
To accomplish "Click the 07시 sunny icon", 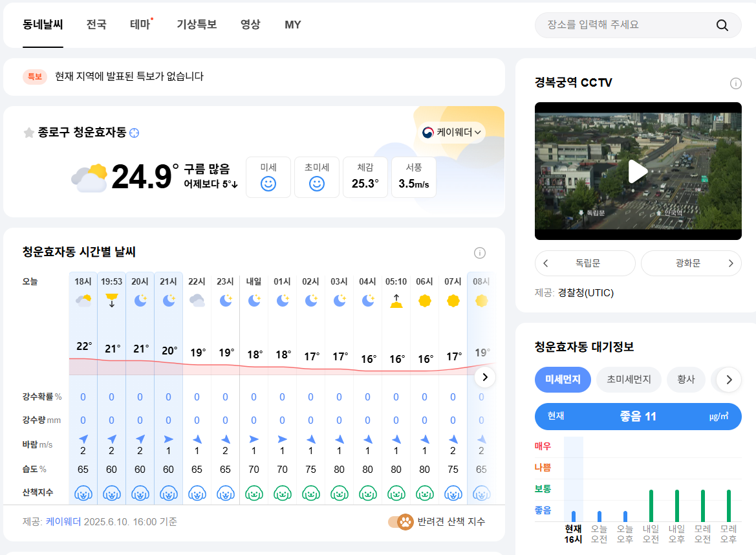I will click(x=453, y=301).
